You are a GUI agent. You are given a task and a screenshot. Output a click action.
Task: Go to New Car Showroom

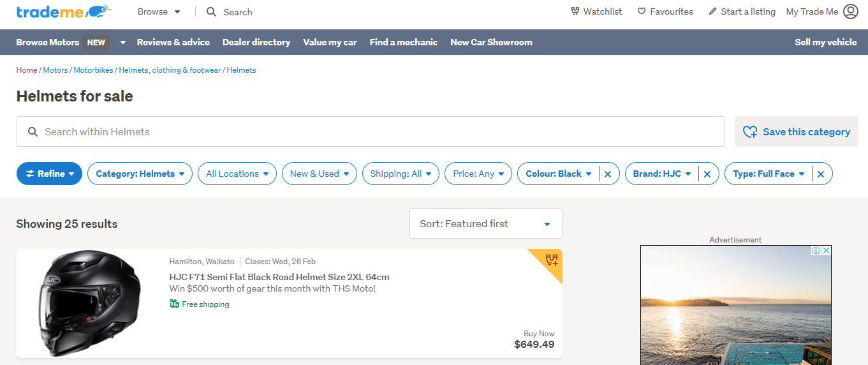(x=491, y=42)
